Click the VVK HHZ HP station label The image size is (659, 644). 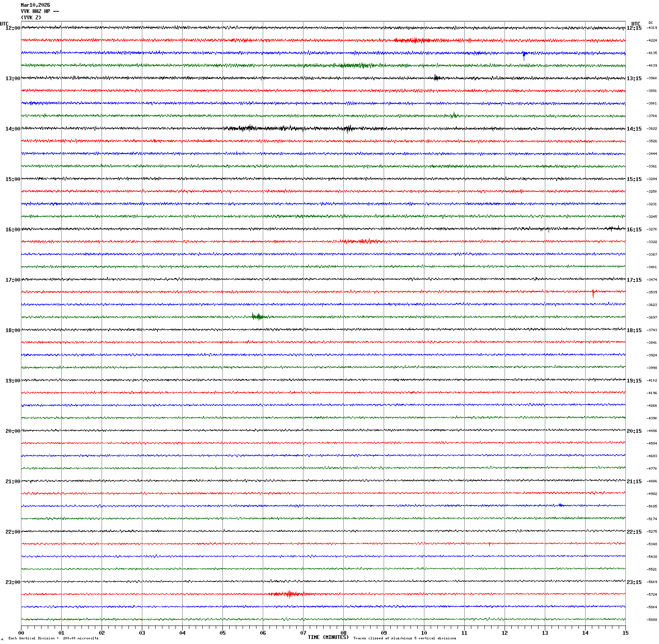[x=39, y=11]
